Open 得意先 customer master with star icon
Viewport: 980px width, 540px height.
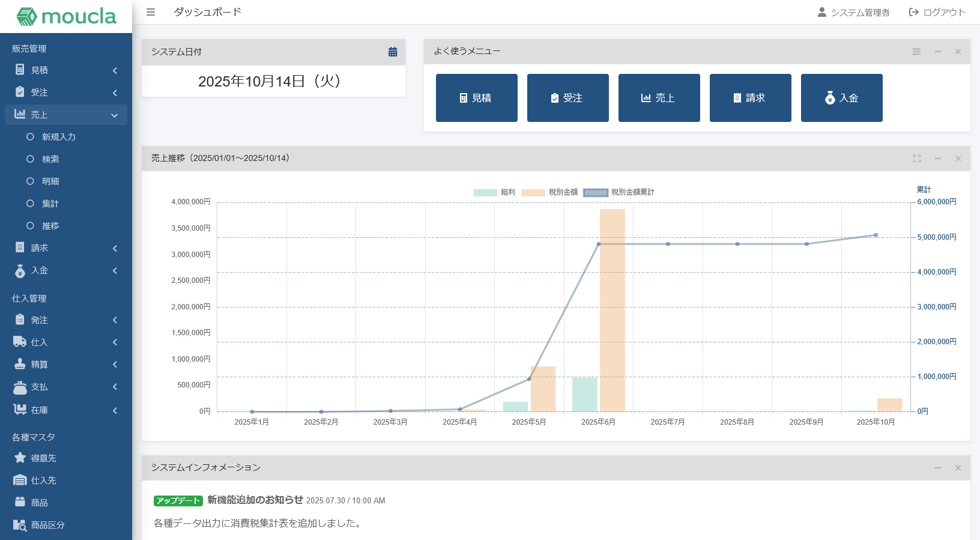(43, 458)
